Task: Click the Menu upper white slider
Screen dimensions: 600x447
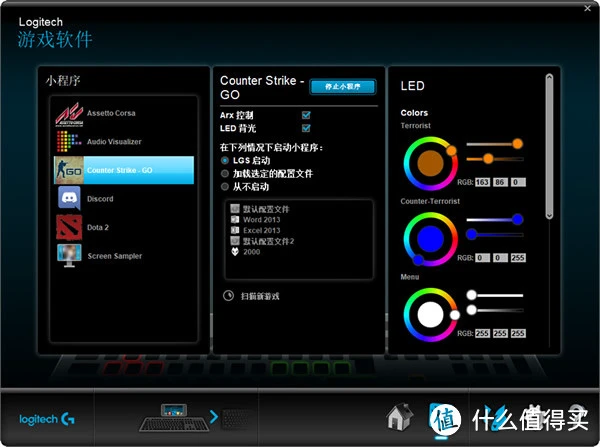Action: (x=495, y=295)
